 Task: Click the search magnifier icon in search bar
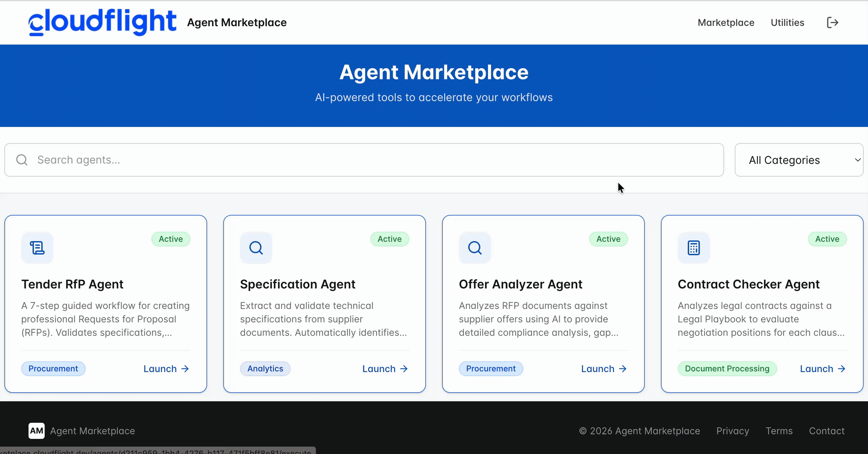point(22,160)
